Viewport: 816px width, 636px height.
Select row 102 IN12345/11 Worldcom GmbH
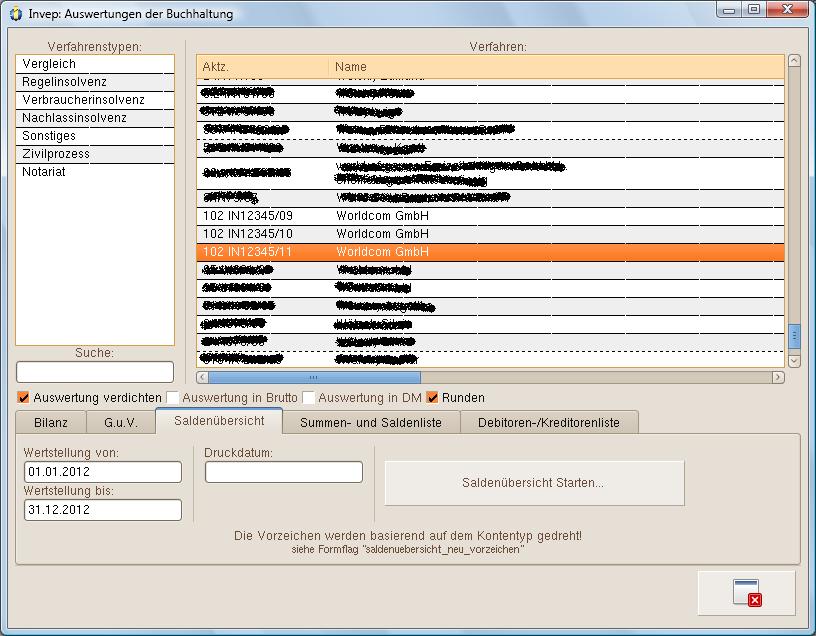point(490,252)
